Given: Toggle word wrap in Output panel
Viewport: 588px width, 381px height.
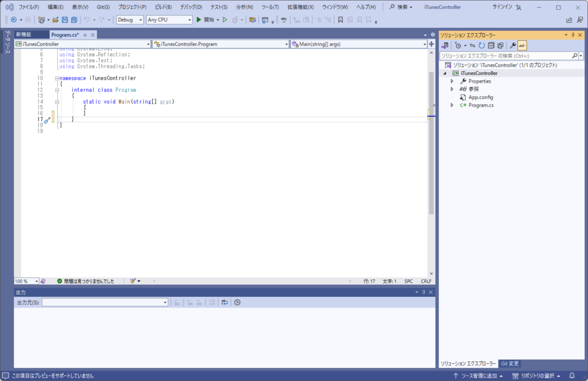Looking at the screenshot, I should (225, 302).
